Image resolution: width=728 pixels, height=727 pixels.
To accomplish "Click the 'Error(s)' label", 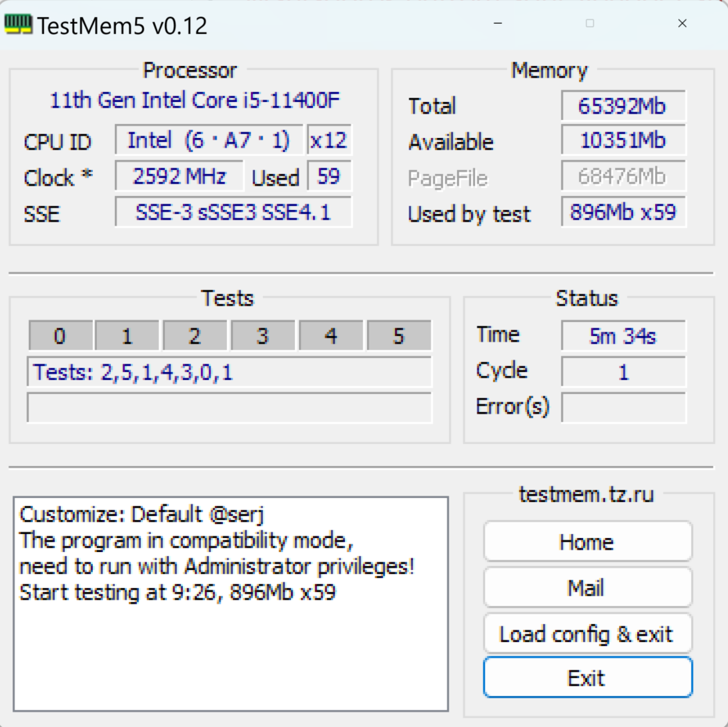I will tap(513, 407).
